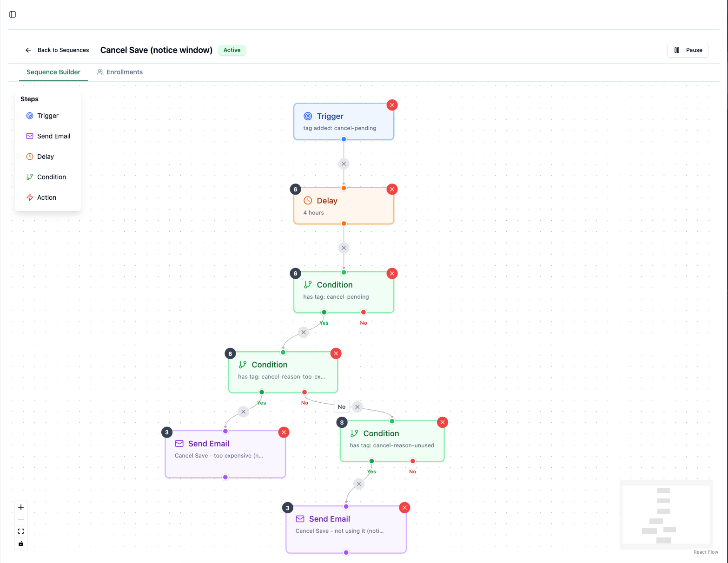Click the 6 count badge on Delay node

point(295,189)
